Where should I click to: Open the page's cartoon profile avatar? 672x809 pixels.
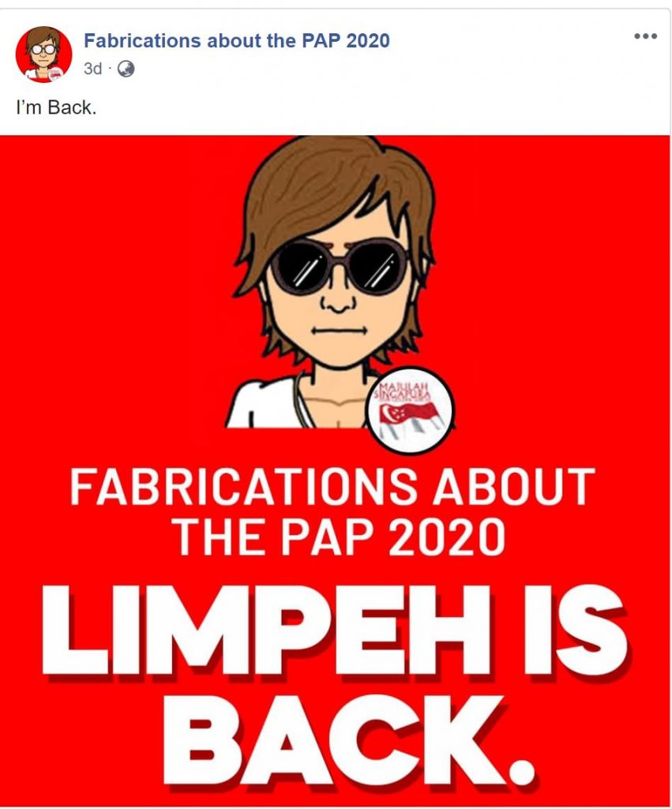click(44, 55)
